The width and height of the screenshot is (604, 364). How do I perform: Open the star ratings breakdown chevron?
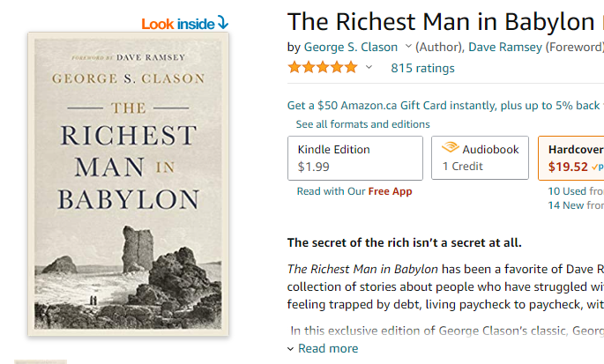pyautogui.click(x=369, y=67)
